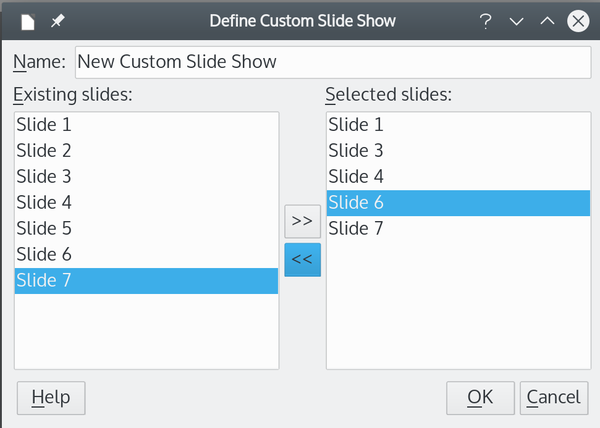Viewport: 600px width, 428px height.
Task: Click the down chevron in title bar
Action: [516, 21]
